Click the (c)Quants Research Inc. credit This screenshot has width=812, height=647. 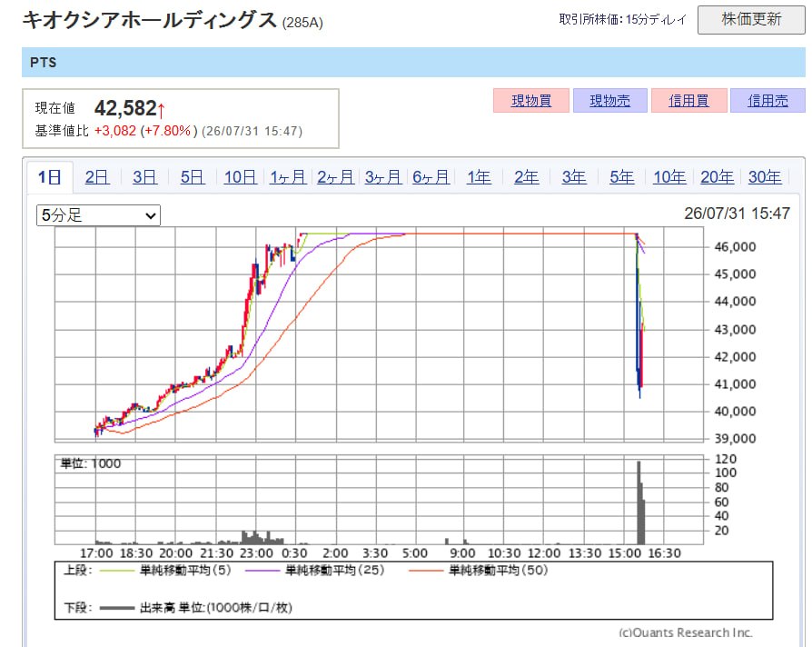(x=686, y=632)
